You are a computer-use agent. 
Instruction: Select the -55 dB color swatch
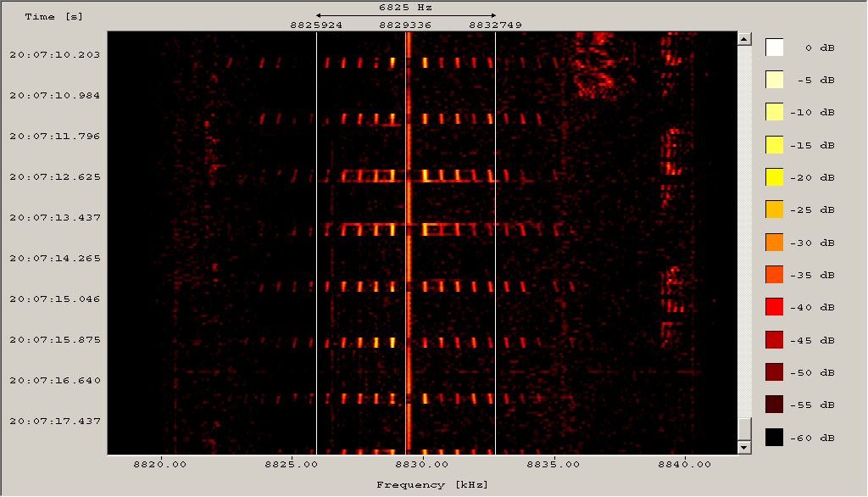tap(775, 405)
